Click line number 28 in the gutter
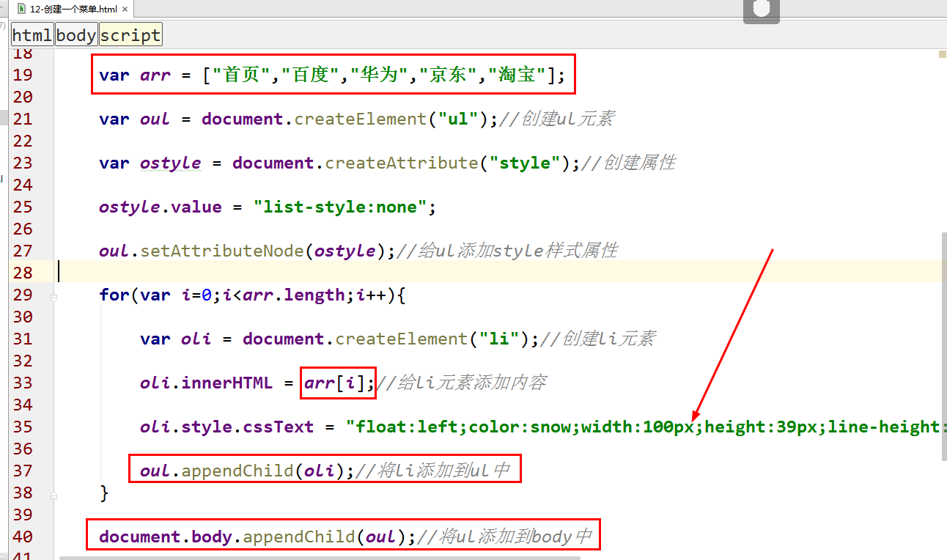The height and width of the screenshot is (560, 947). click(22, 272)
